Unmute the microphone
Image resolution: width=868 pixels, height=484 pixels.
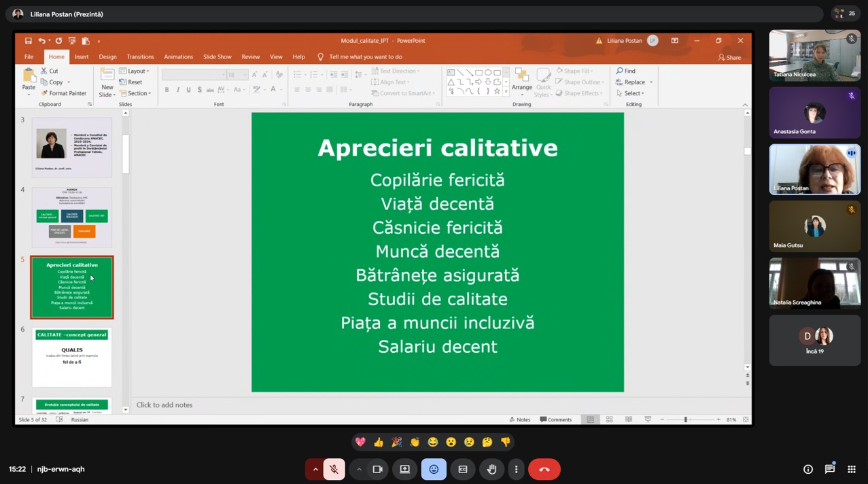click(334, 469)
